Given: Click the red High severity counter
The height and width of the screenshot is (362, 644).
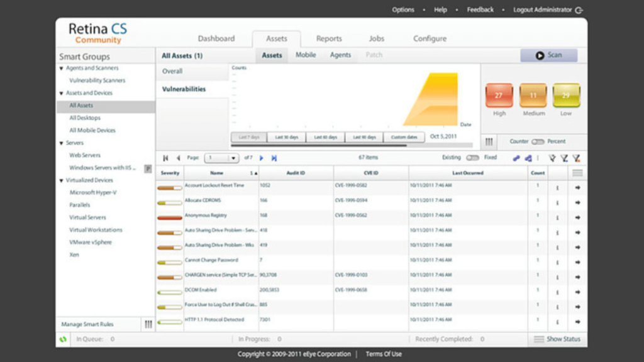Looking at the screenshot, I should coord(499,96).
